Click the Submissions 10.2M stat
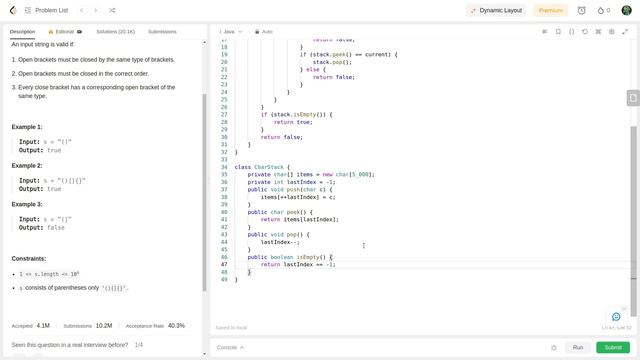 (88, 326)
